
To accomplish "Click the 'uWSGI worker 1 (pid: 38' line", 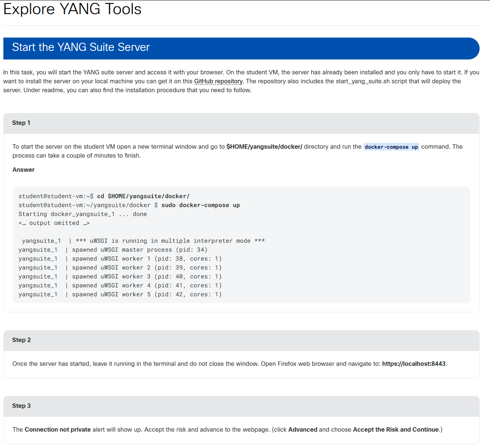I will click(120, 259).
